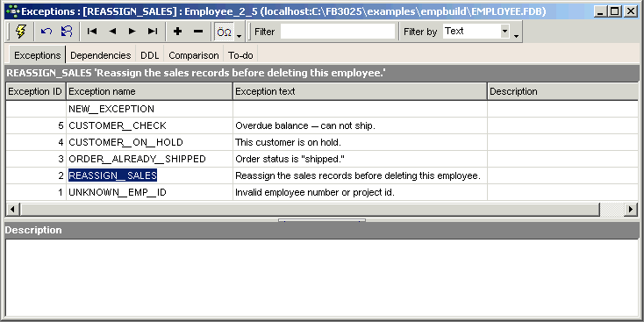
Task: Switch to the Dependencies tab
Action: [101, 55]
